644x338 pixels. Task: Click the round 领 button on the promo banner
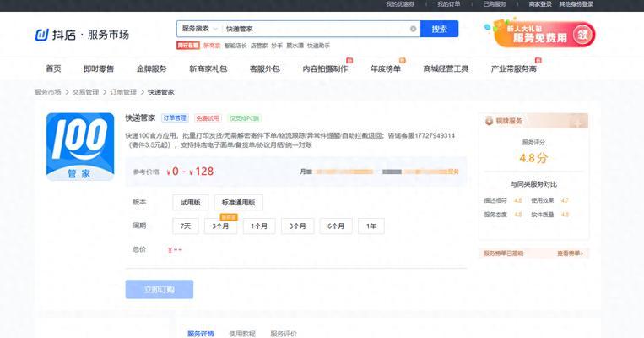coord(582,35)
